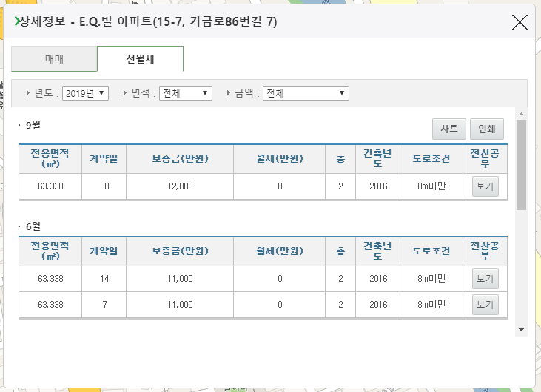The height and width of the screenshot is (392, 541).
Task: Click the 전용면적 header in the 9월 table
Action: click(x=50, y=158)
